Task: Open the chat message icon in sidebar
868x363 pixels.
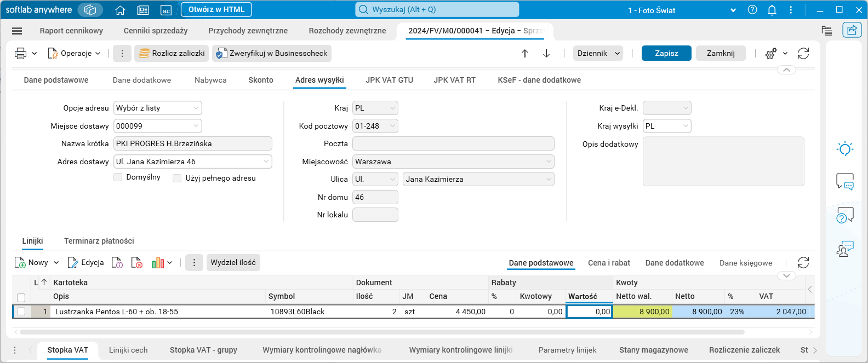Action: [845, 181]
